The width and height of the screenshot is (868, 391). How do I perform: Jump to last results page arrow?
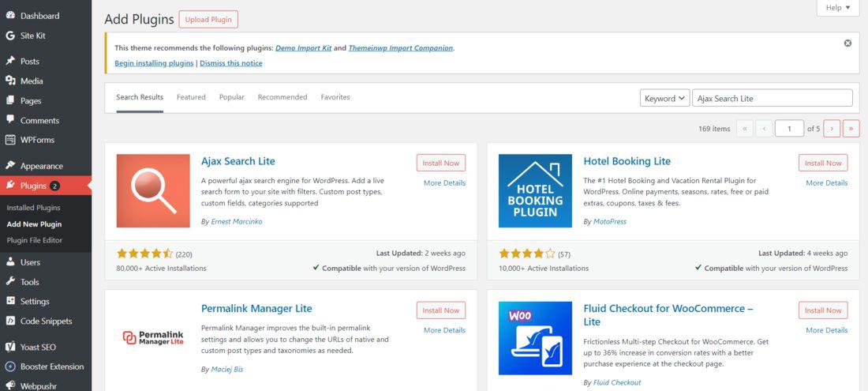tap(851, 129)
